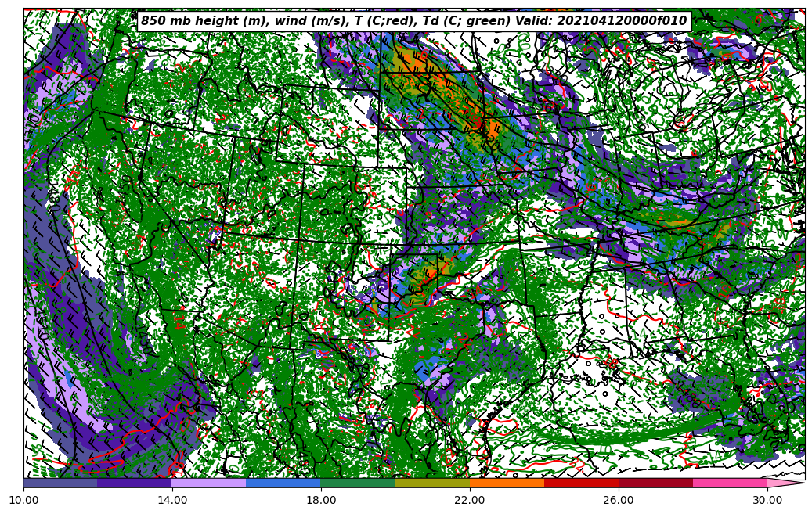Pick the dark purple 12–14 colorbar segment
812x514 pixels.
click(x=135, y=483)
